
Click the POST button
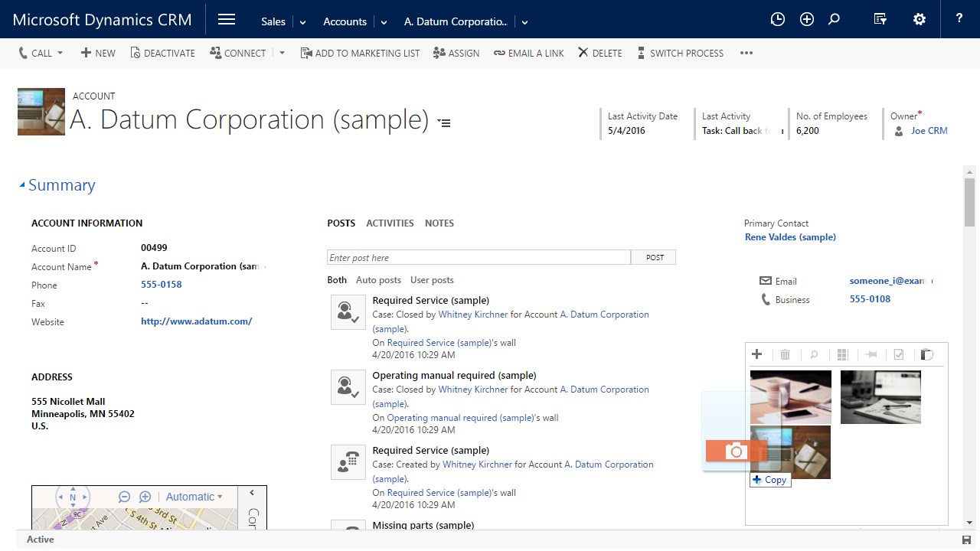coord(655,258)
